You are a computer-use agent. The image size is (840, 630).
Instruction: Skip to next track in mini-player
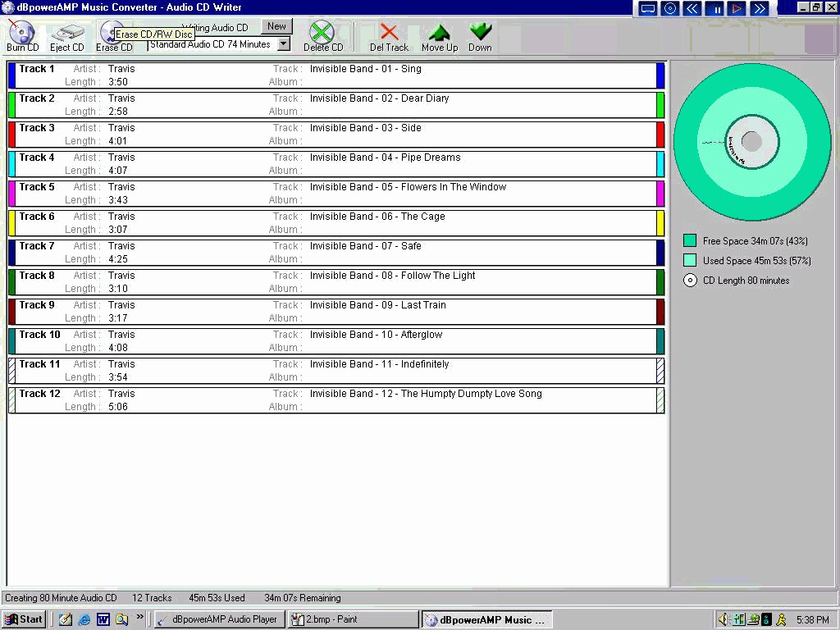(x=760, y=8)
